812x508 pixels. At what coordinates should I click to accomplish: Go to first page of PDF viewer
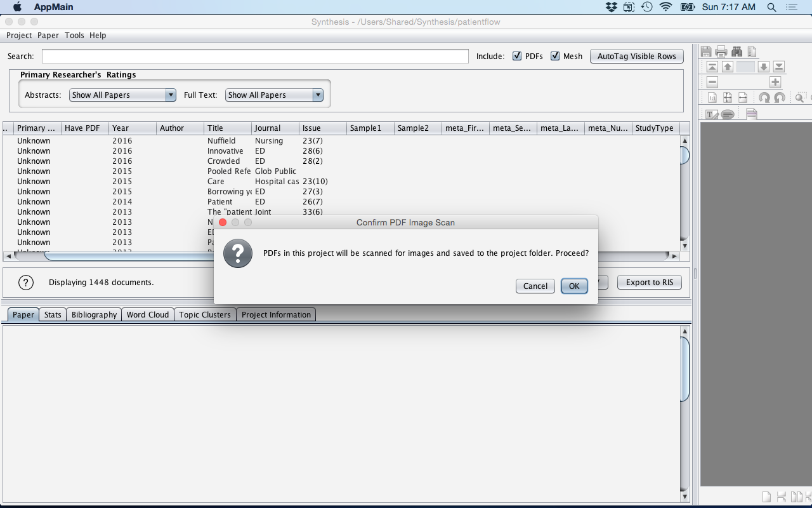tap(712, 67)
